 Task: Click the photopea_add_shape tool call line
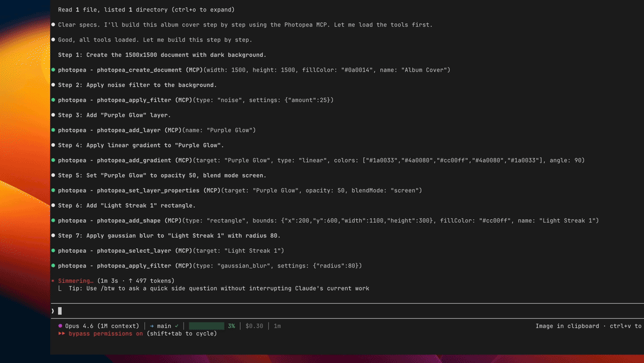[x=328, y=221]
